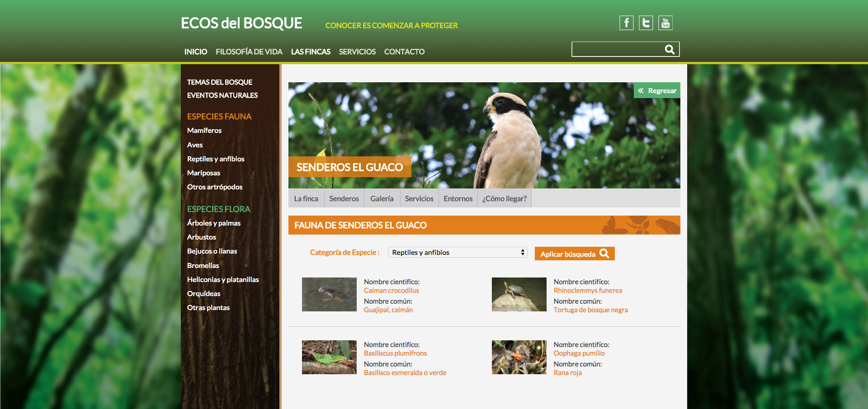The width and height of the screenshot is (868, 409).
Task: Open the Twitter profile icon
Action: [646, 23]
